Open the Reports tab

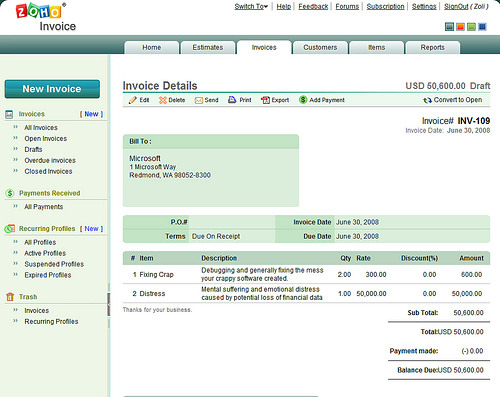point(432,47)
